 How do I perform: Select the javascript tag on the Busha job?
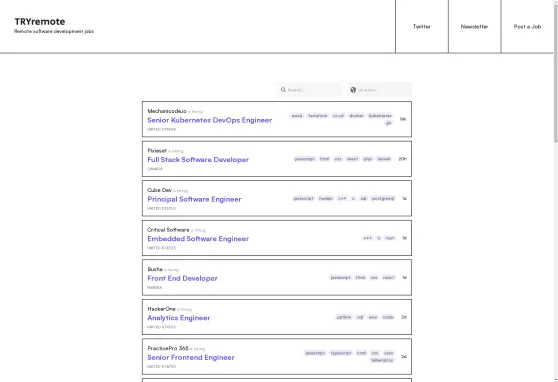(341, 277)
